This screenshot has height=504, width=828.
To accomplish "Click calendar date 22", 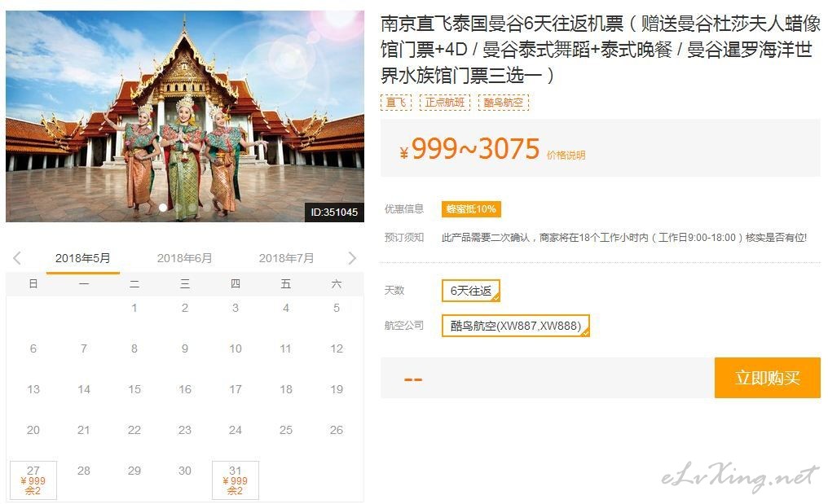I will tap(134, 430).
